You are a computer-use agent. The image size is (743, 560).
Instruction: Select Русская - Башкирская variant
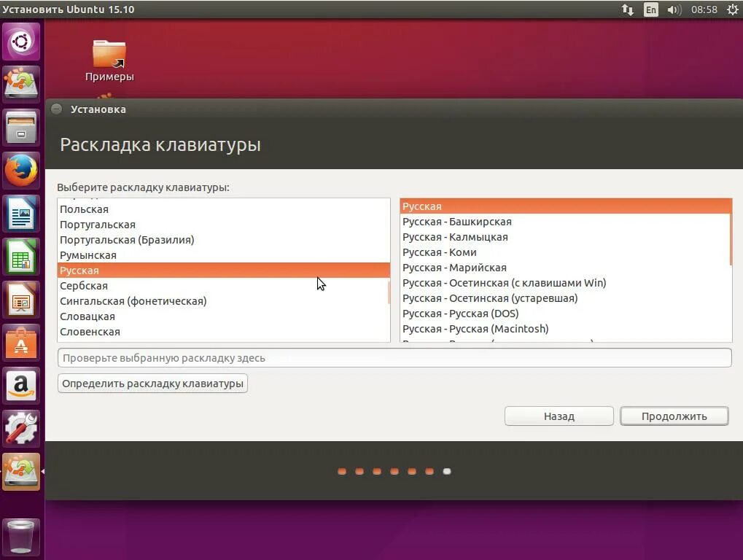565,222
